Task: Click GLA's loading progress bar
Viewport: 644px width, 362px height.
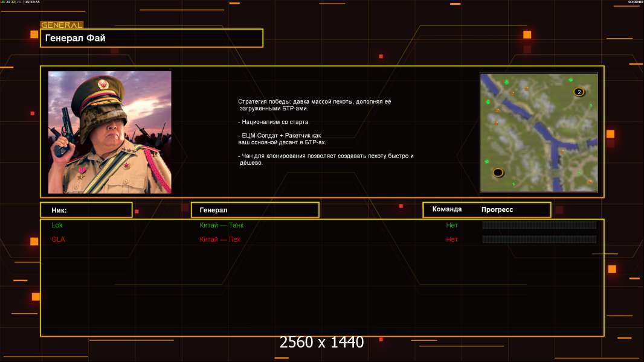Action: (539, 239)
